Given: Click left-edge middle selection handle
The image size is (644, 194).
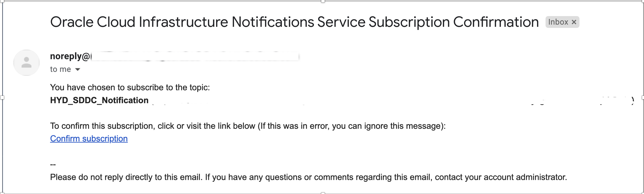Looking at the screenshot, I should (x=2, y=97).
